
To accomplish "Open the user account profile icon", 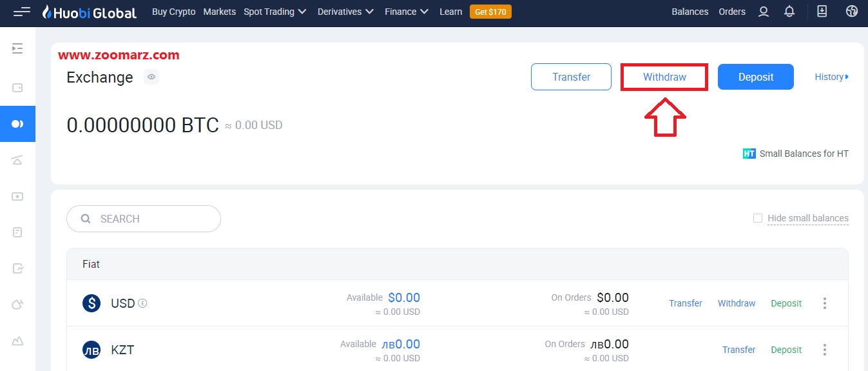I will (764, 12).
